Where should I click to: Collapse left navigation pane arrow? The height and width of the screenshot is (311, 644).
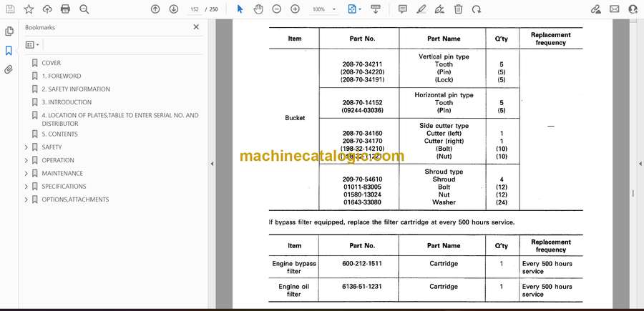[212, 164]
